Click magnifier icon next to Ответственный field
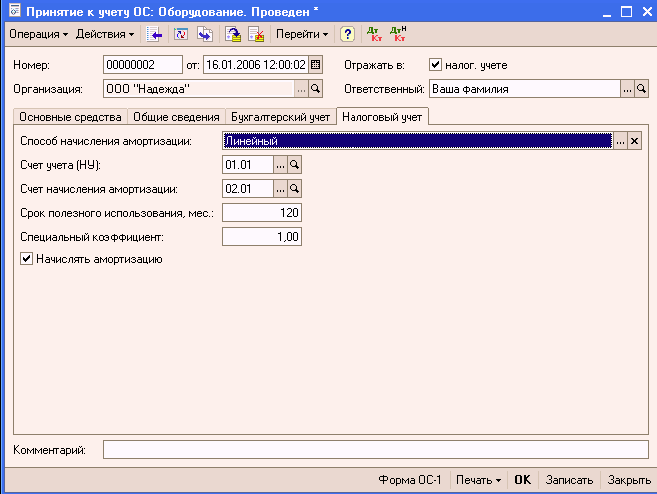Screen dimensions: 657x494 642,89
